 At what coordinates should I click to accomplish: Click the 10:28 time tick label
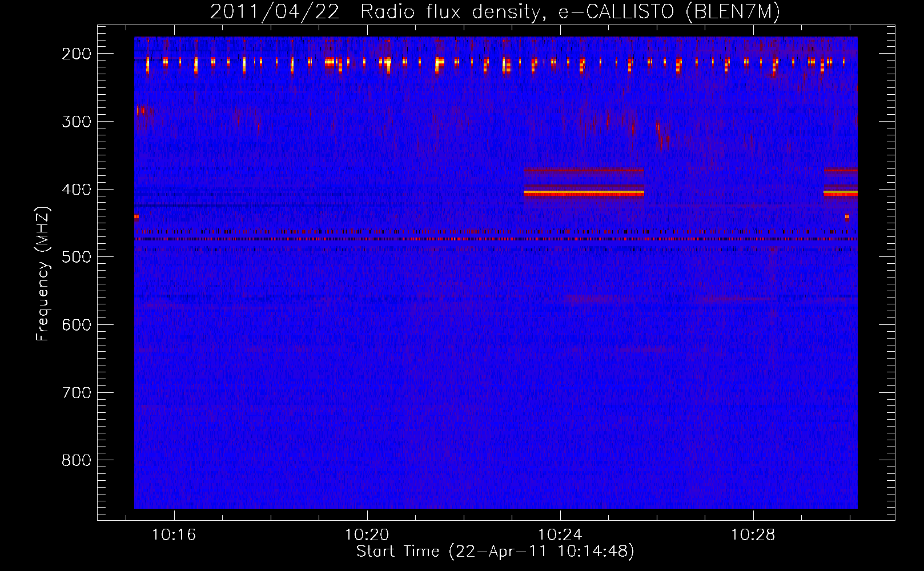tap(753, 534)
